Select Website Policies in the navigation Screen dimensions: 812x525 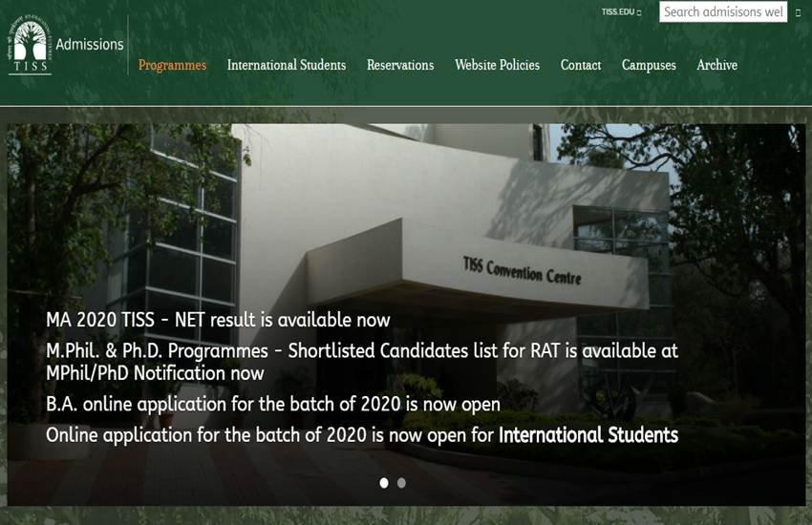pyautogui.click(x=497, y=65)
